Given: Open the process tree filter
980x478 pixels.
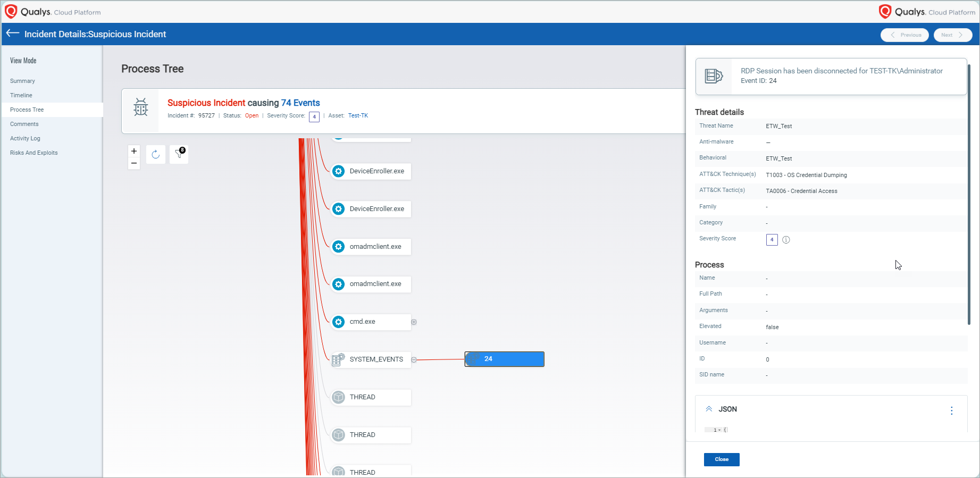Looking at the screenshot, I should tap(179, 154).
